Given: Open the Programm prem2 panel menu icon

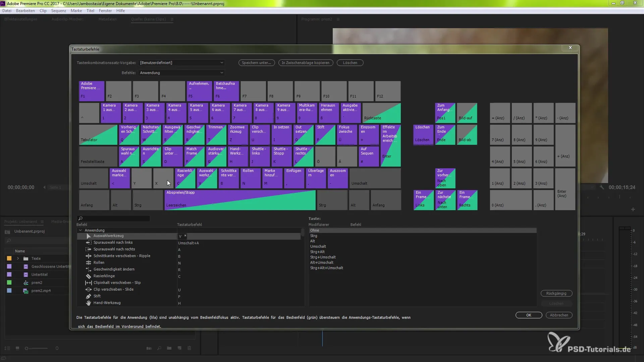Looking at the screenshot, I should click(x=338, y=19).
